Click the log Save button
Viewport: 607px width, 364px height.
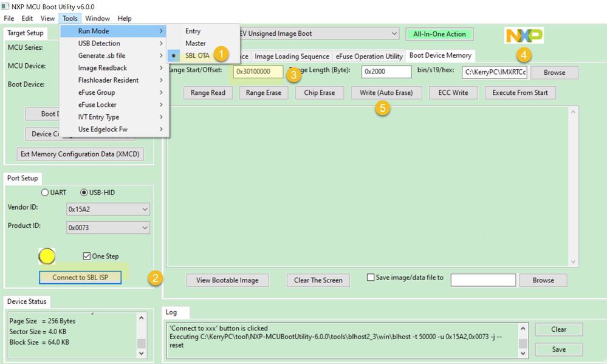pos(558,349)
